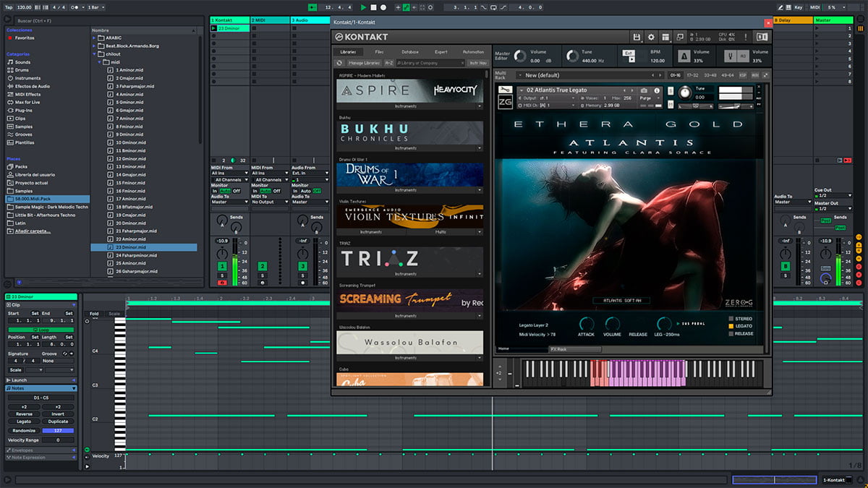The width and height of the screenshot is (868, 488).
Task: Toggle the Fold button in piano roll
Action: click(x=94, y=314)
